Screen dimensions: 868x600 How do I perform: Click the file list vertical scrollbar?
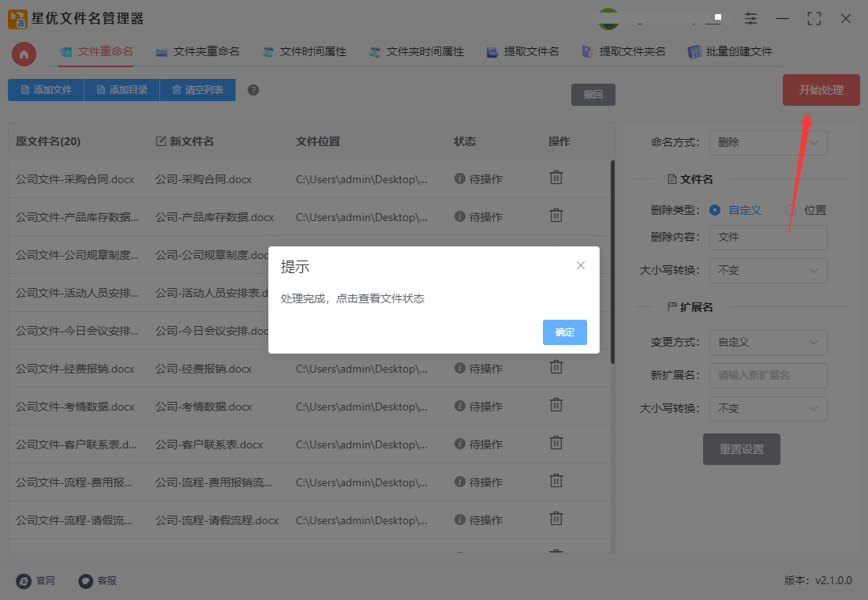[612, 261]
